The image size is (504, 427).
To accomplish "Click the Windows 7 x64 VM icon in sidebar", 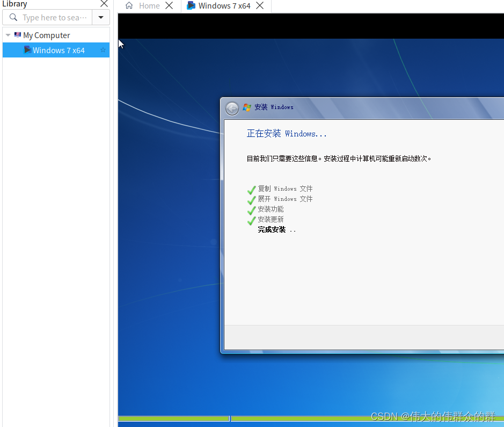I will tap(27, 50).
